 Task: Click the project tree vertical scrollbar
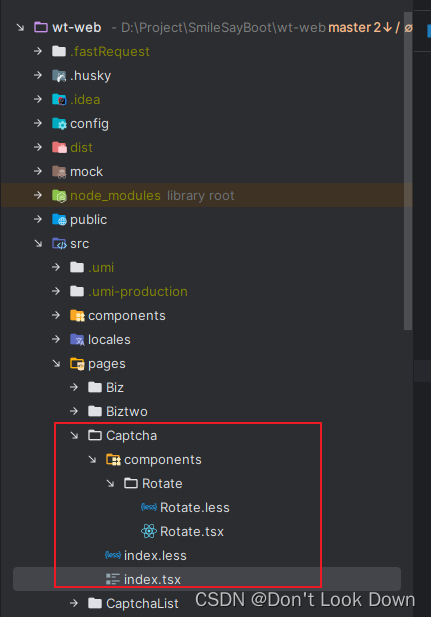pyautogui.click(x=408, y=171)
